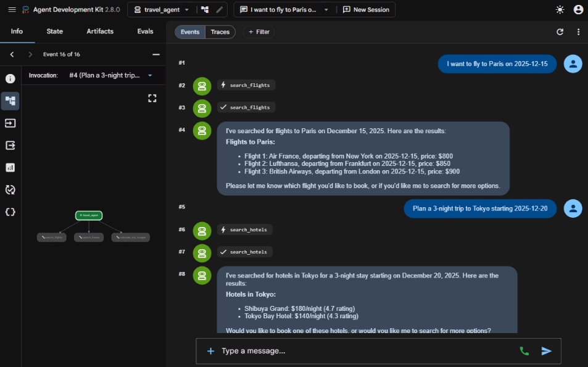
Task: Open the user account profile icon
Action: click(578, 10)
